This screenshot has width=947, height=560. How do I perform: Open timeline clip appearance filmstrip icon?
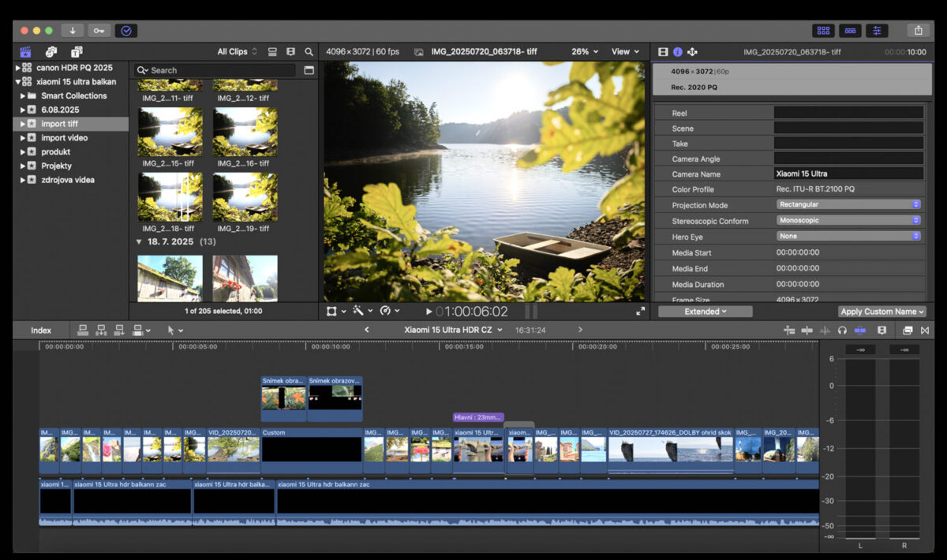(882, 330)
